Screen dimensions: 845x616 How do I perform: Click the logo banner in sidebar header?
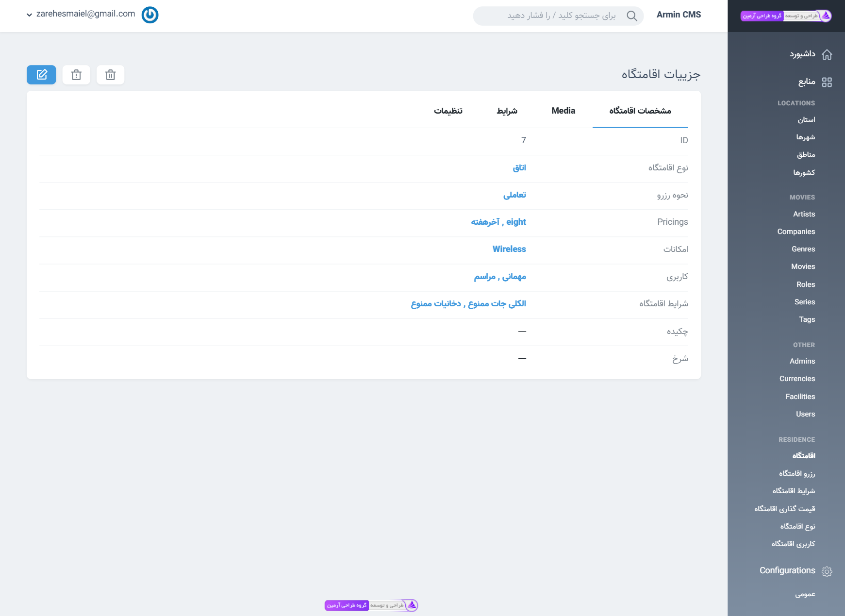click(x=786, y=16)
